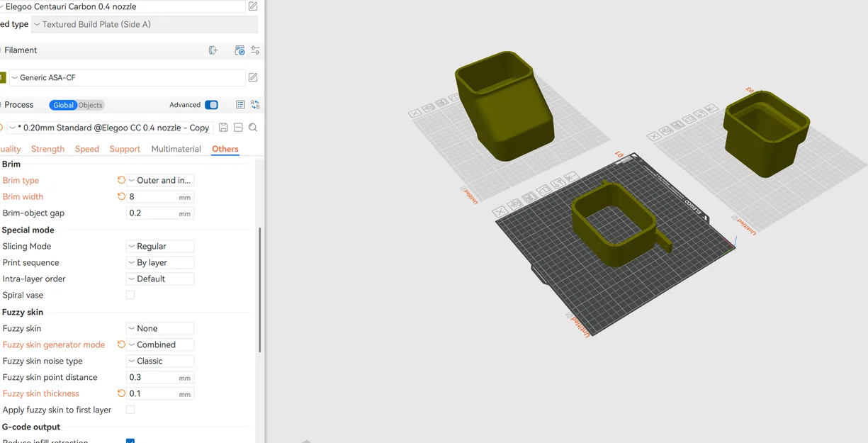Screen dimensions: 868x443
Task: Click the search settings magnifier icon
Action: (253, 128)
